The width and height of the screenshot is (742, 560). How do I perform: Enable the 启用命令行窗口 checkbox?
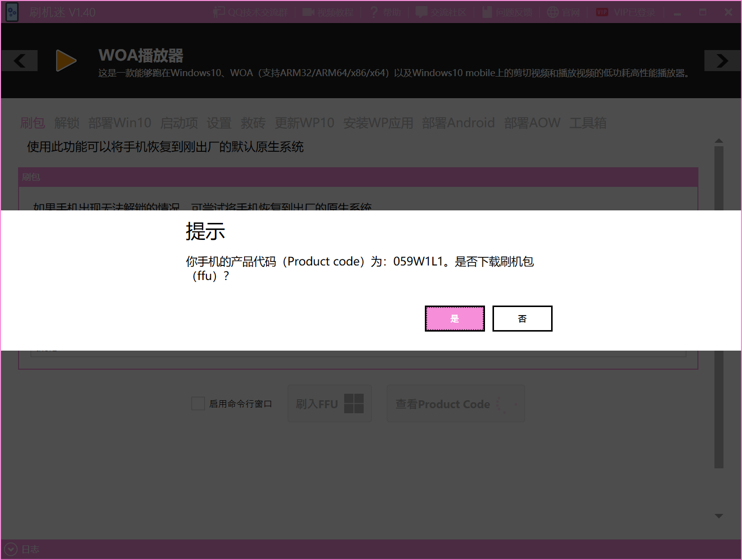(198, 404)
